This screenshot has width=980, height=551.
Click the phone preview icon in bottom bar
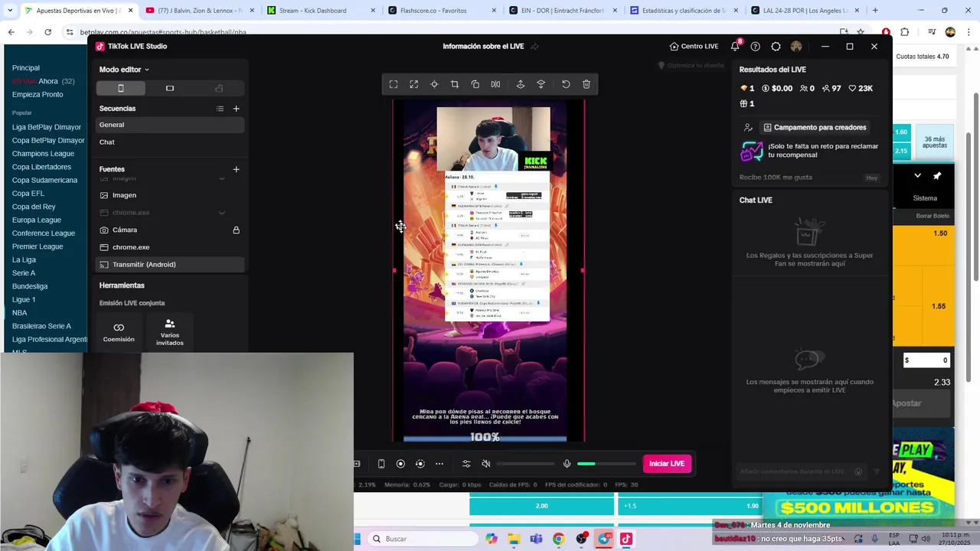coord(381,464)
